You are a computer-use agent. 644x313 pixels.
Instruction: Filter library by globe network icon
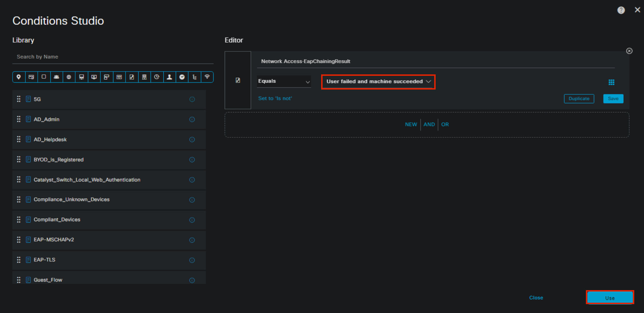[x=69, y=77]
